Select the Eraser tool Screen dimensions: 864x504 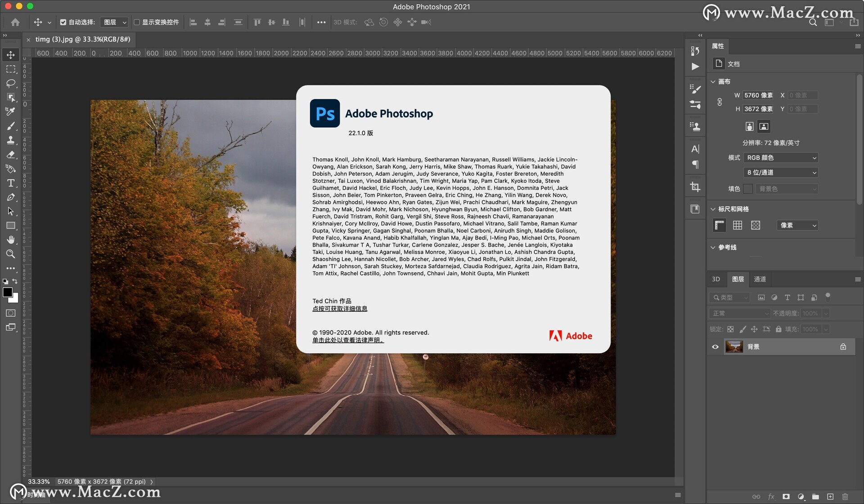click(x=10, y=155)
